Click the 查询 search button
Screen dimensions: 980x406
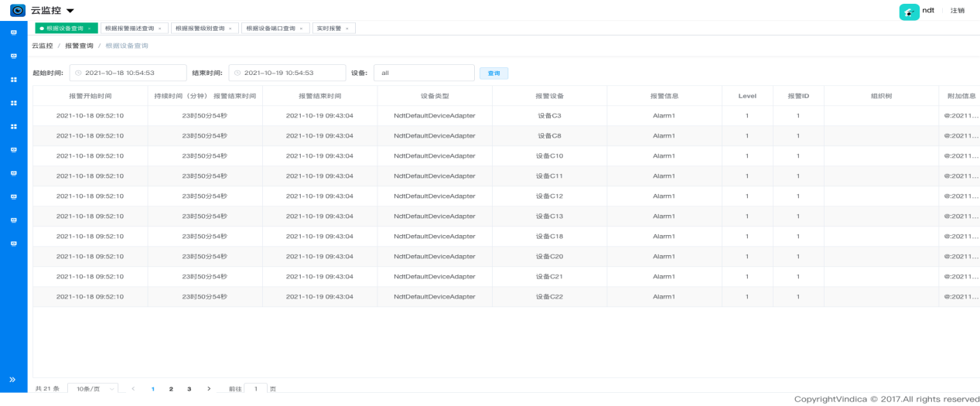click(x=493, y=73)
